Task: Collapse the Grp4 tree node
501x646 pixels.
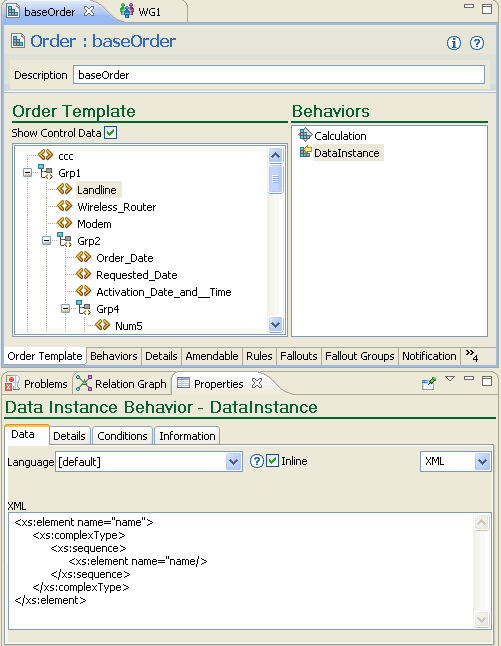Action: pyautogui.click(x=66, y=308)
